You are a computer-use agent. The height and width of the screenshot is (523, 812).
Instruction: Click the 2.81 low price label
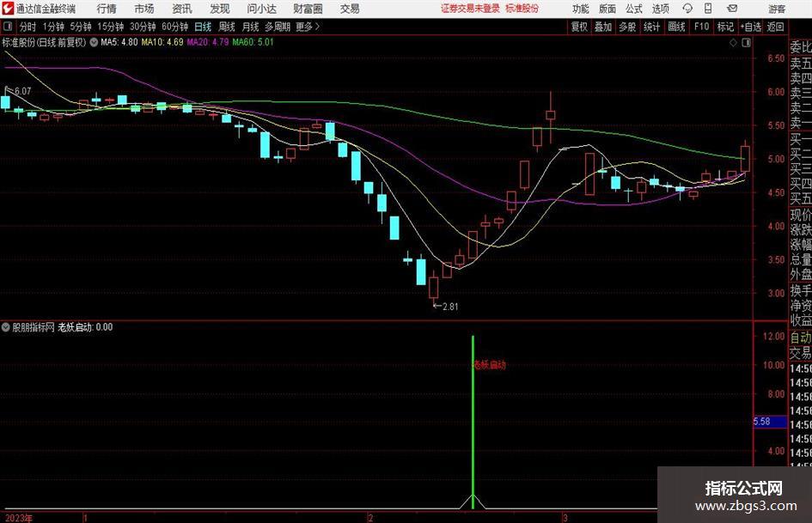click(450, 307)
